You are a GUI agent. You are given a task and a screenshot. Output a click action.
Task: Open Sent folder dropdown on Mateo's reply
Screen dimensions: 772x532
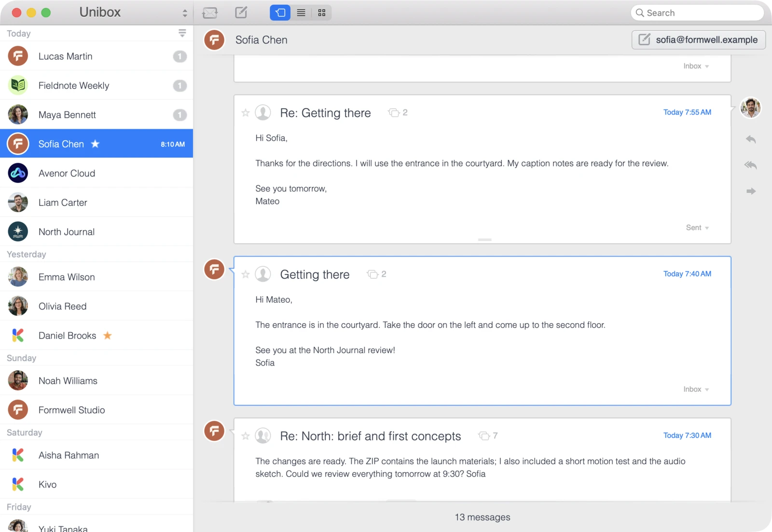[697, 228]
